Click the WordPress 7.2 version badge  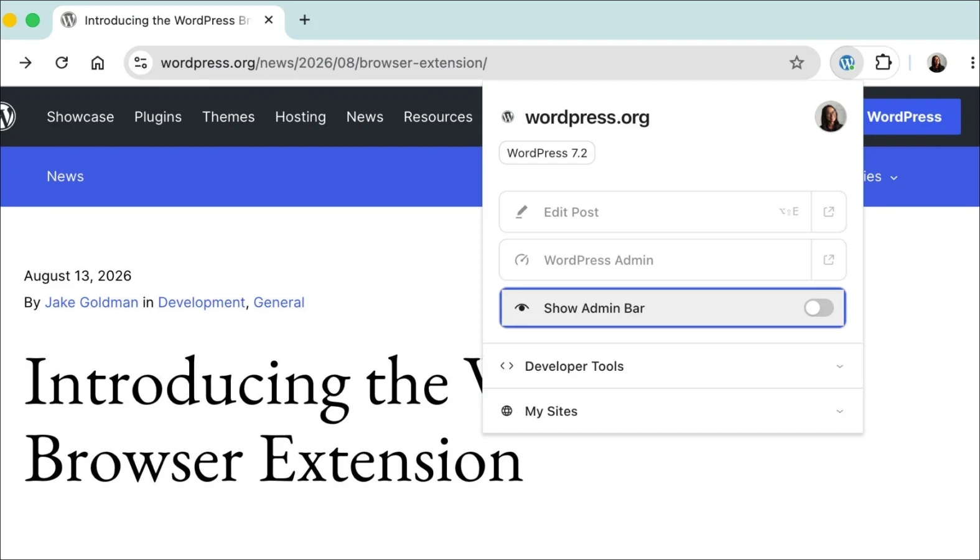coord(547,153)
